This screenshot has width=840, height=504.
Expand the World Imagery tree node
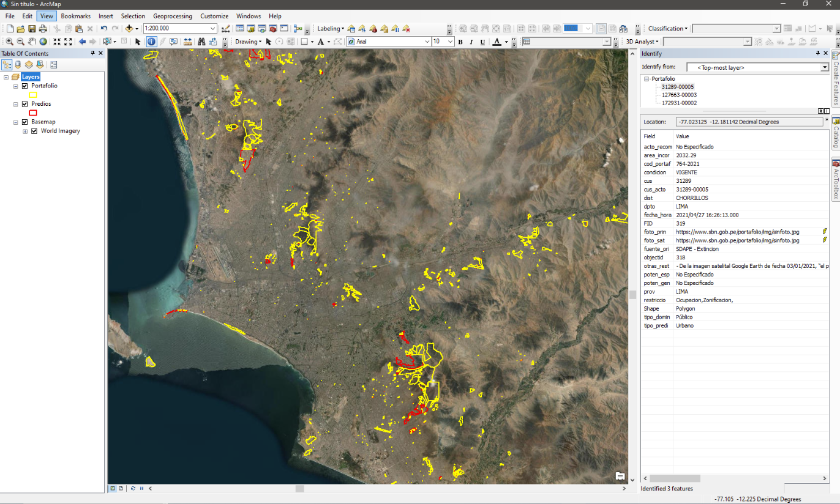(25, 131)
